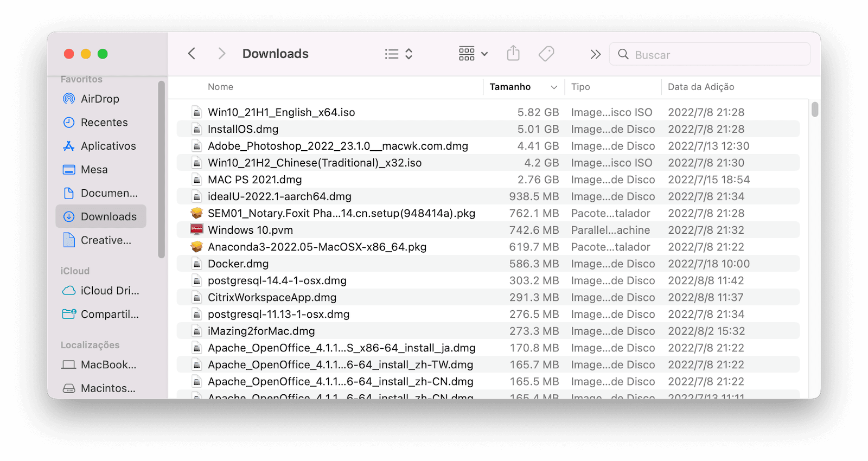Toggle sort direction arrow beside Tamanho
The width and height of the screenshot is (868, 461).
pos(554,87)
